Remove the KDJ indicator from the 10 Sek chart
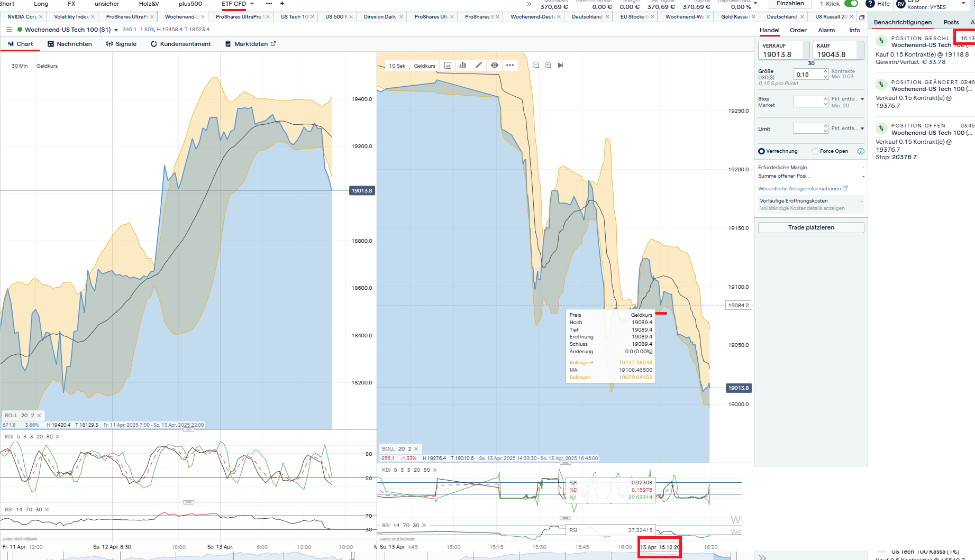Viewport: 975px width, 560px height. (x=435, y=470)
